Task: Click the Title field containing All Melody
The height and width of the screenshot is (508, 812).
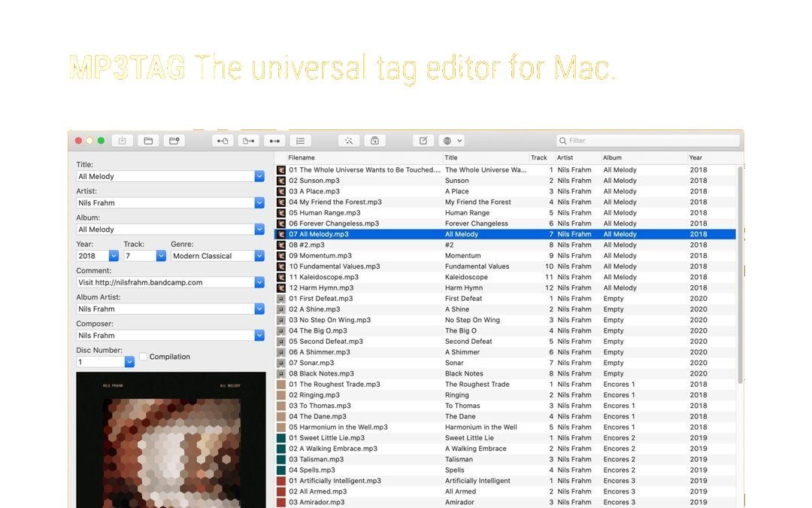Action: coord(165,176)
